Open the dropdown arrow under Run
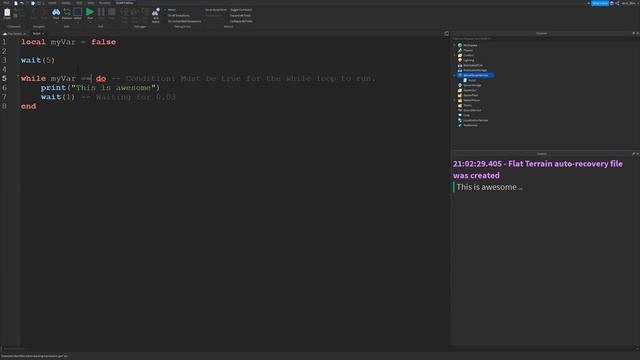The image size is (640, 360). click(x=90, y=22)
